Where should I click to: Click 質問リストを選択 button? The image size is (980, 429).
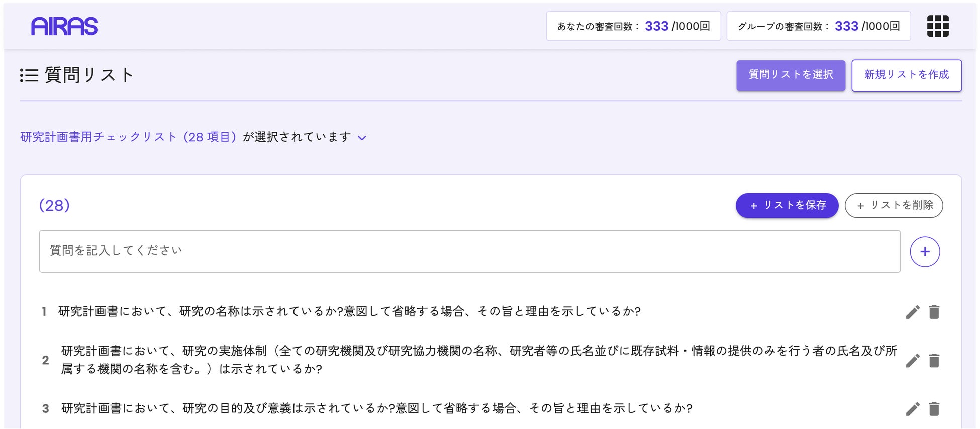point(791,75)
